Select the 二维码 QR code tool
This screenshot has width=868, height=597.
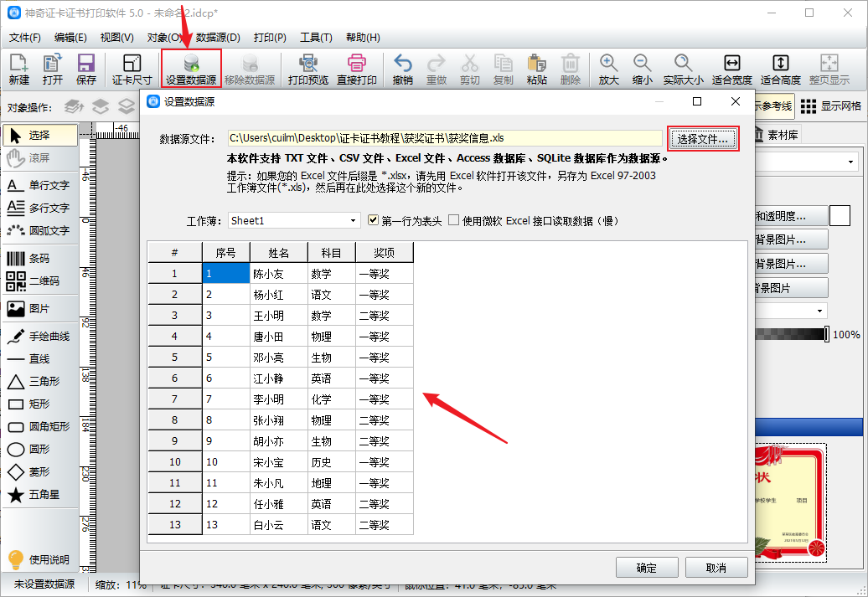(x=40, y=281)
